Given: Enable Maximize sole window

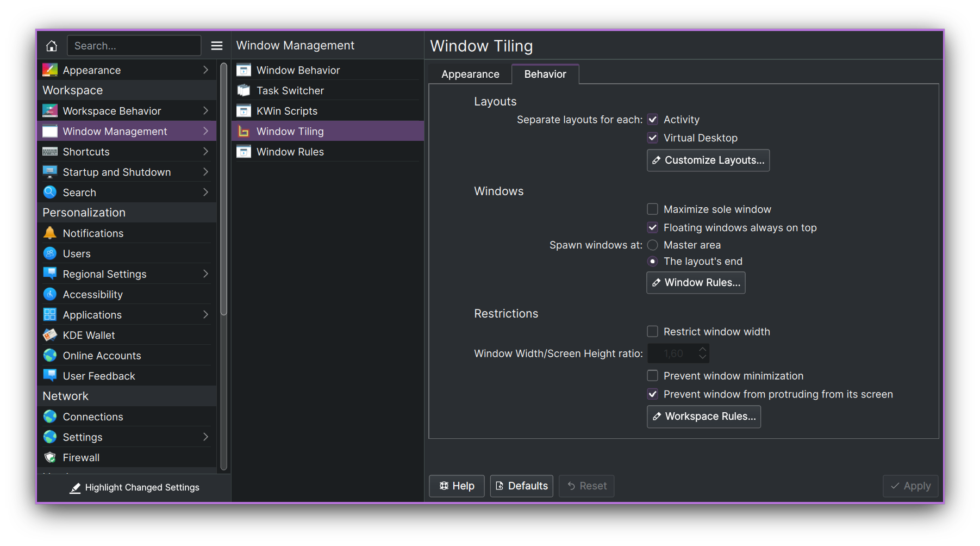Looking at the screenshot, I should (653, 209).
